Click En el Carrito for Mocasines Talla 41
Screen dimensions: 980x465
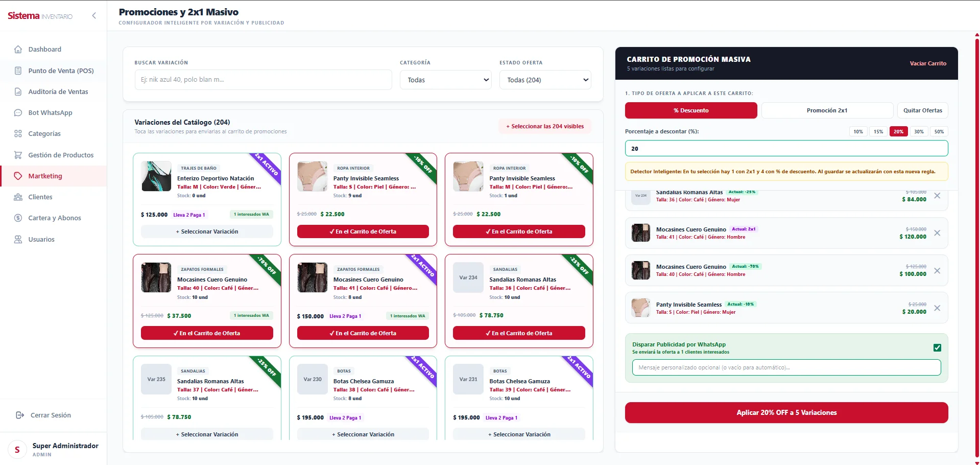click(363, 333)
